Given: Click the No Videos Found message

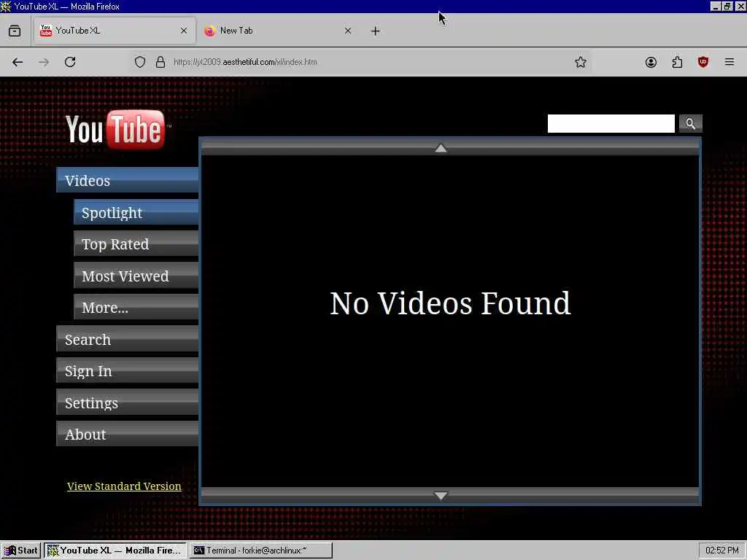Looking at the screenshot, I should coord(450,303).
